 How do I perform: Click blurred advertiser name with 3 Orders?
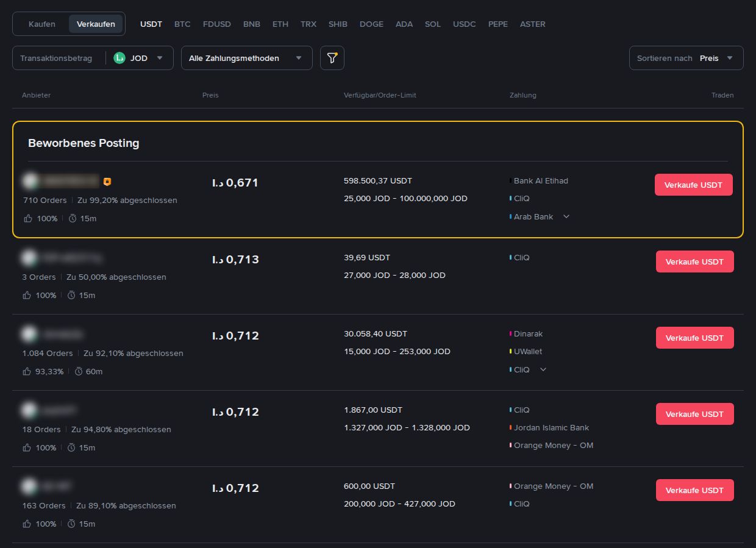click(x=71, y=258)
